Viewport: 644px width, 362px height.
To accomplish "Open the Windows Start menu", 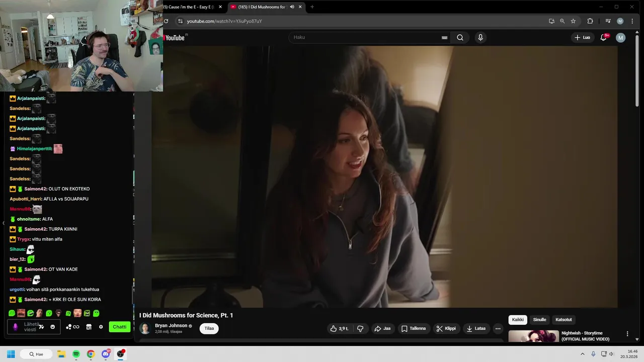I will click(11, 354).
